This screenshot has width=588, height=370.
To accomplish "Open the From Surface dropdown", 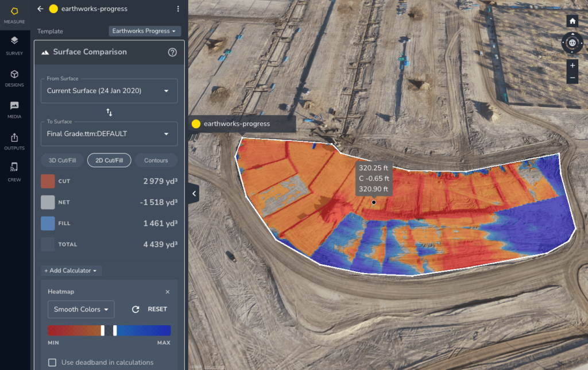I will coord(109,91).
